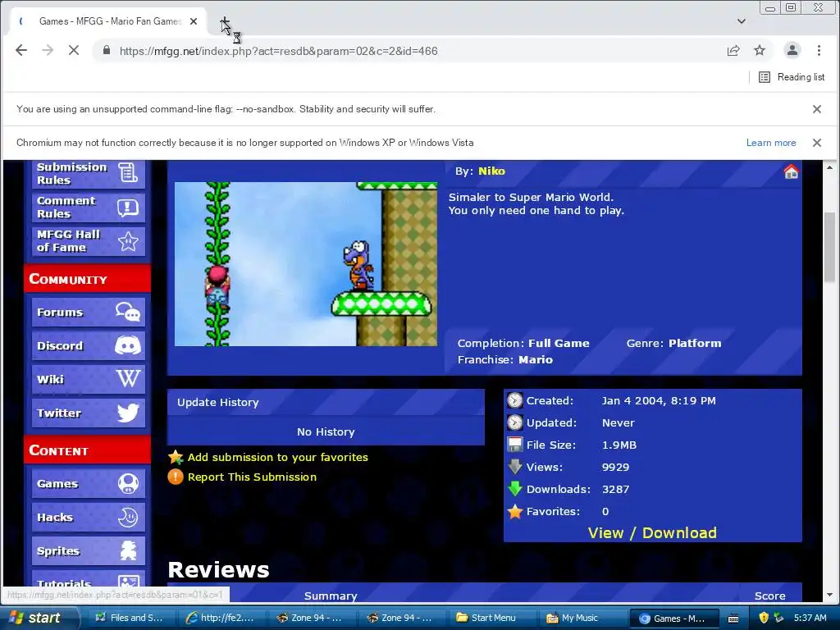Image resolution: width=840 pixels, height=630 pixels.
Task: Click Add submission to your favorites
Action: [277, 458]
